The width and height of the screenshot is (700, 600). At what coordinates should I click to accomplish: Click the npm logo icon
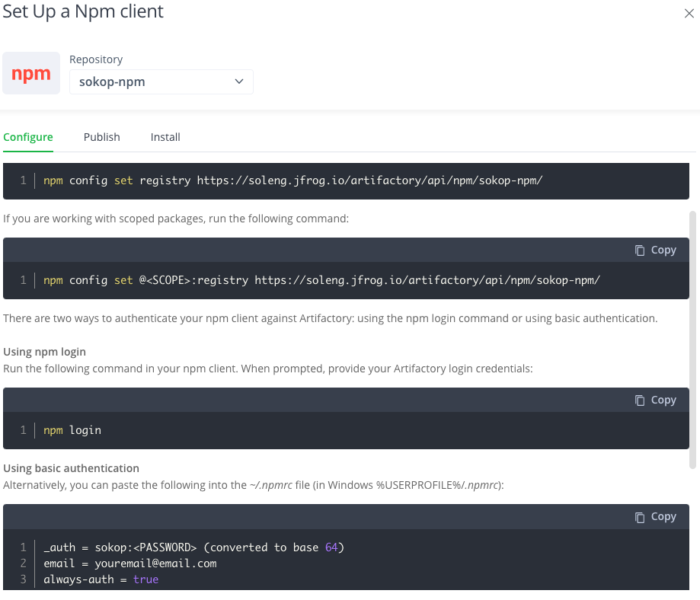click(x=31, y=73)
